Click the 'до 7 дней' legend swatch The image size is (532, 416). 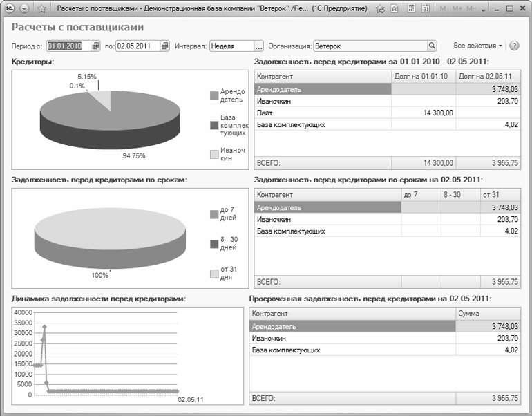214,214
